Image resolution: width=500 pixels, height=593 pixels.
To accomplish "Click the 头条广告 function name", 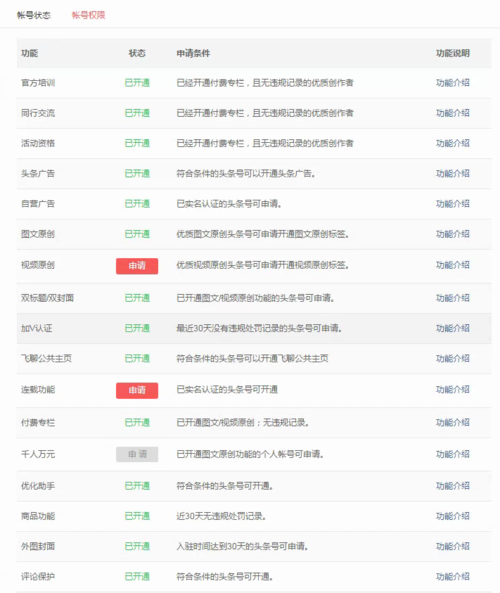I will 38,174.
